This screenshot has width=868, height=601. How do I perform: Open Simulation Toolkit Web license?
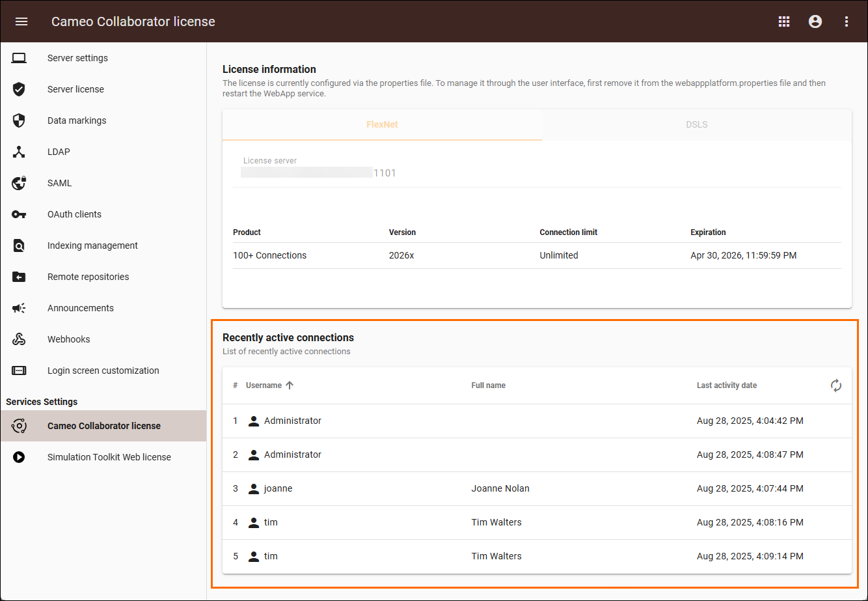109,457
